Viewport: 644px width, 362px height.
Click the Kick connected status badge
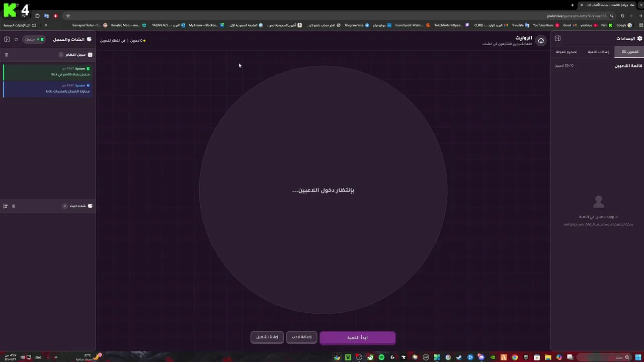point(34,39)
